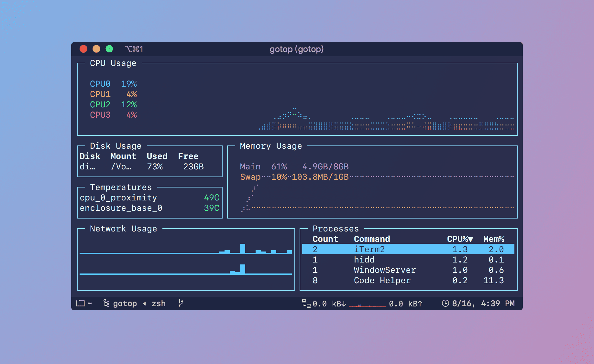Click the 8/16, 4:39 PM date text
Screen dimensions: 594x364
pyautogui.click(x=483, y=304)
